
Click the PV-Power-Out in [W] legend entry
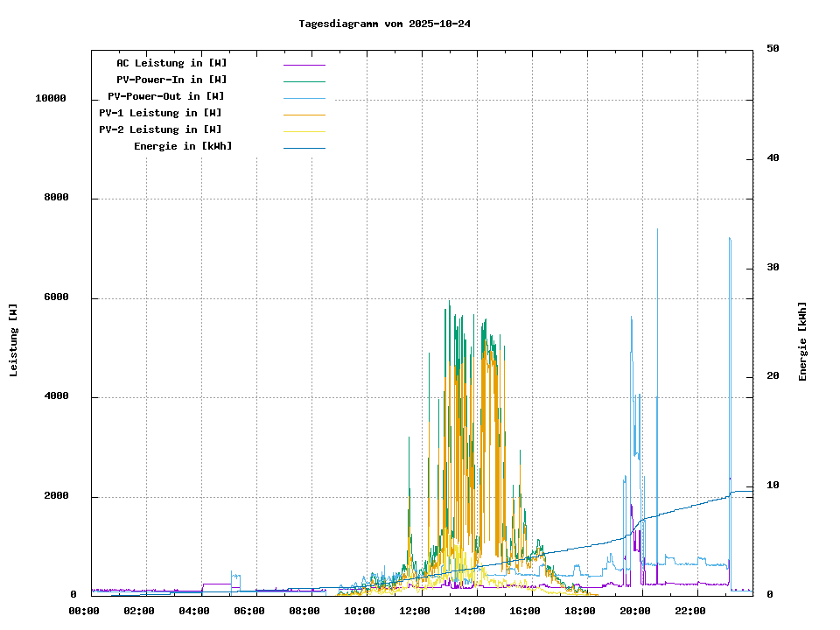[165, 96]
